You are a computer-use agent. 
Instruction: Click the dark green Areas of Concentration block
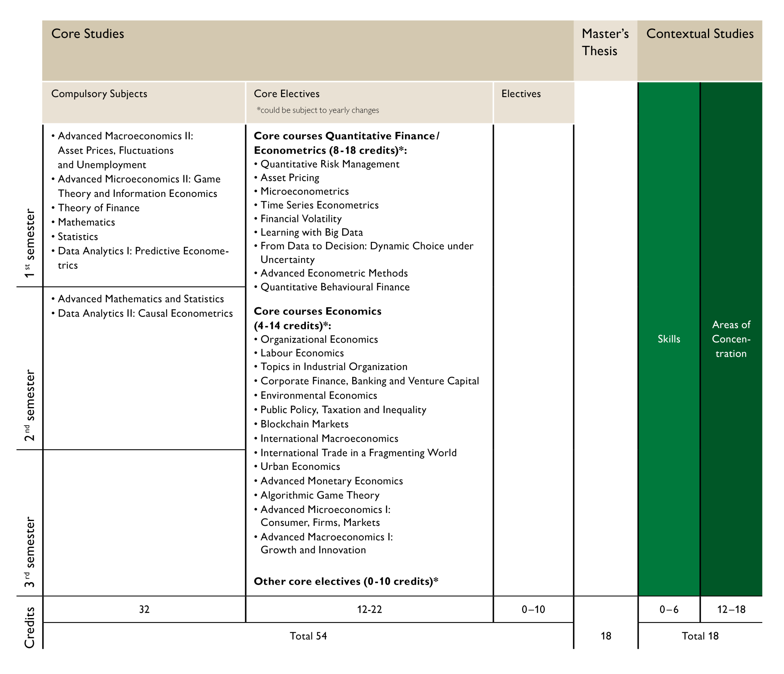click(x=731, y=339)
